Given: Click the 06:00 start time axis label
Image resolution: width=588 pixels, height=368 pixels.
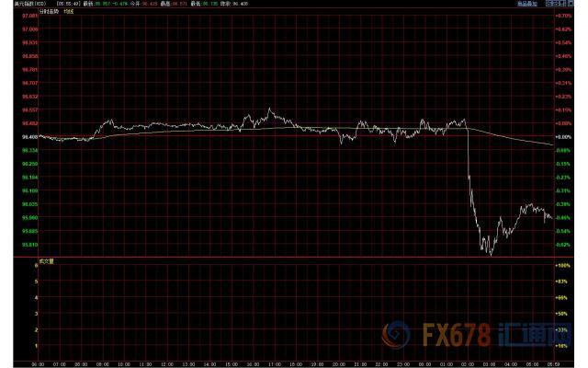Looking at the screenshot, I should (38, 364).
